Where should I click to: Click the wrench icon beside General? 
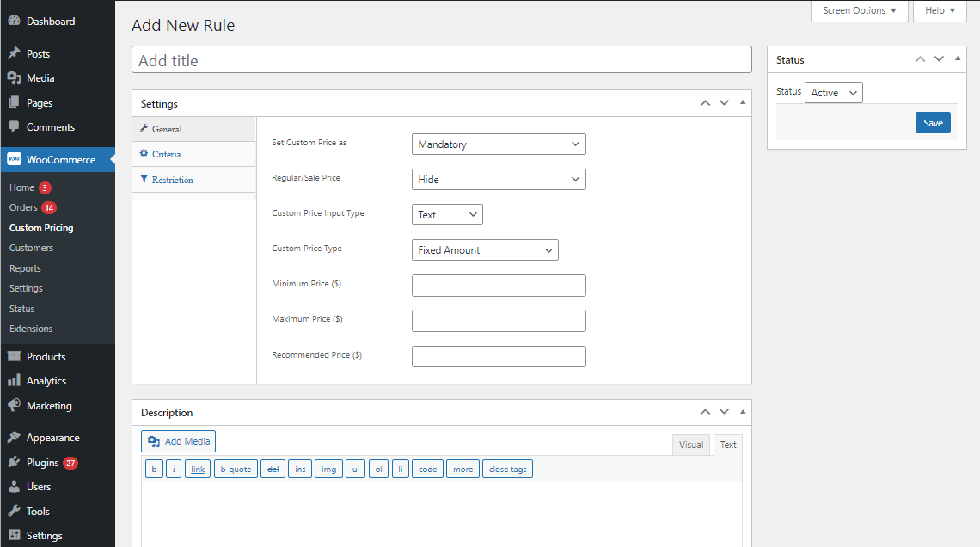[x=144, y=128]
